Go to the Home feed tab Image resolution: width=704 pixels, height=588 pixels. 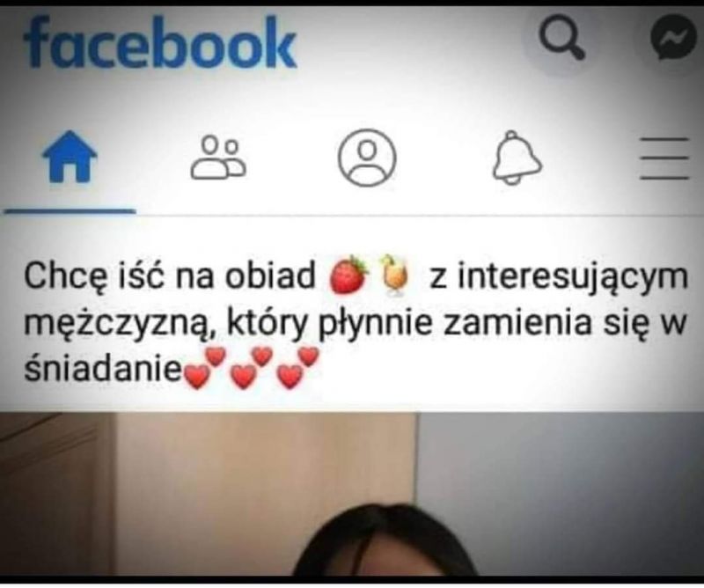[70, 157]
